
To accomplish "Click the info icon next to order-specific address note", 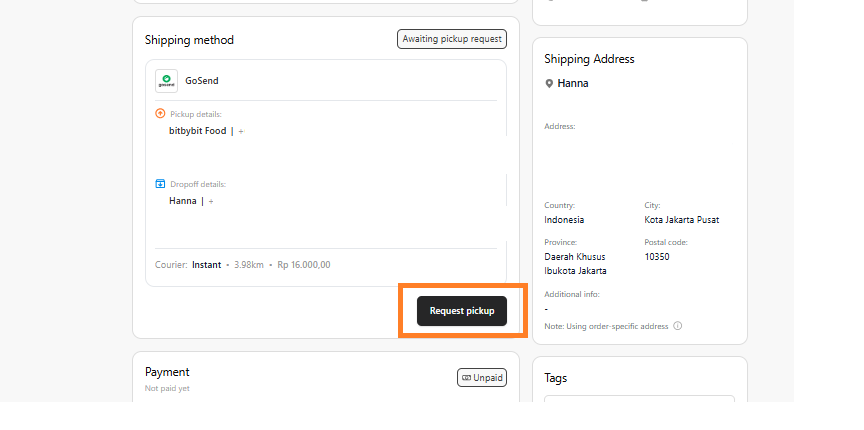I will click(x=677, y=326).
